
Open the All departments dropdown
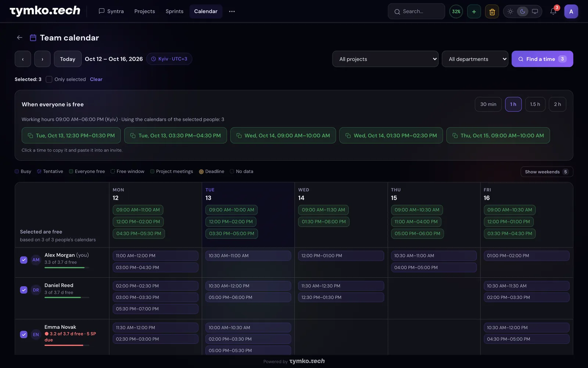pyautogui.click(x=475, y=59)
